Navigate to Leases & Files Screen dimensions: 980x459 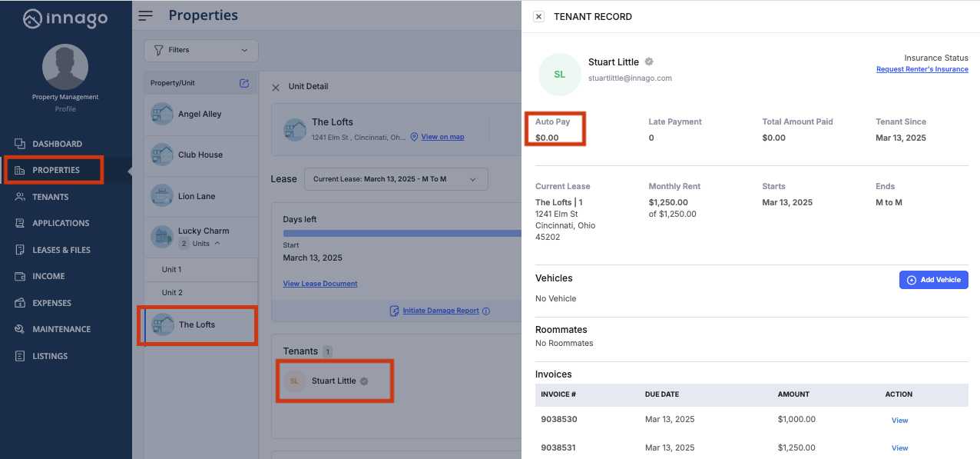(x=61, y=250)
